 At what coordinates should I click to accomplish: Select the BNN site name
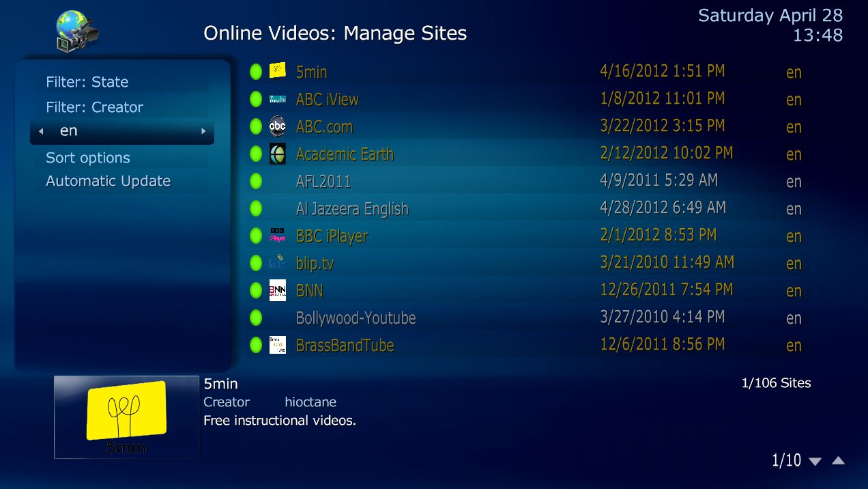309,290
